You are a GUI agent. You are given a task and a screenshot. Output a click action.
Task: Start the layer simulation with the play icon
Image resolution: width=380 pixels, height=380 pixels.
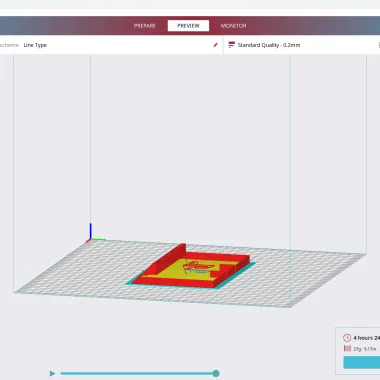(52, 374)
